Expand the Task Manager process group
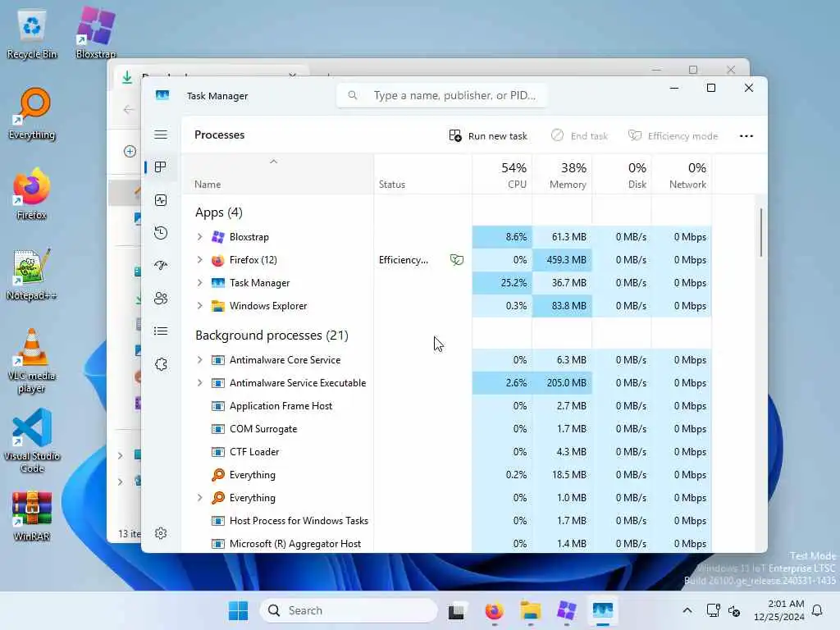This screenshot has width=840, height=630. [x=200, y=283]
